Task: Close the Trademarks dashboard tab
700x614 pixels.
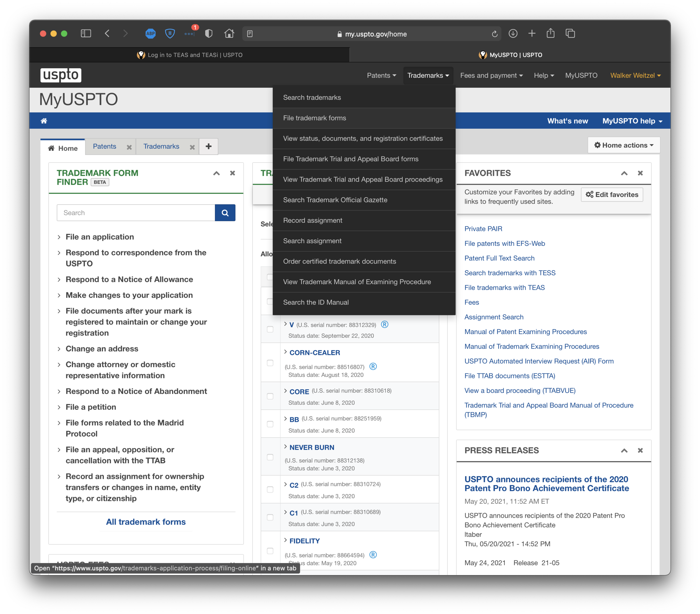Action: (x=192, y=147)
